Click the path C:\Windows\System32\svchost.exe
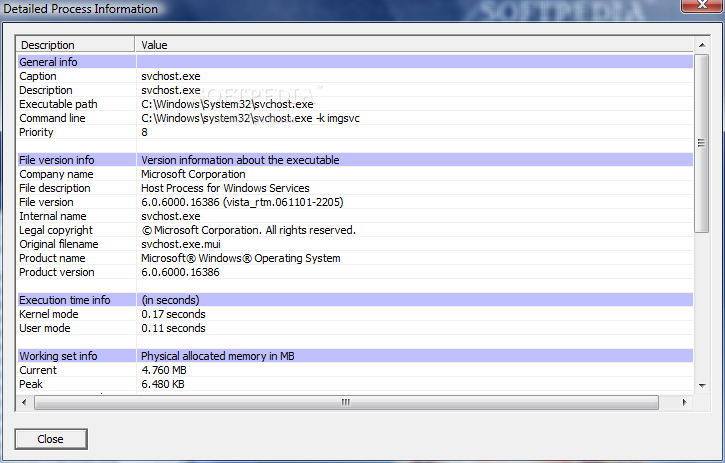This screenshot has height=463, width=725. (227, 104)
